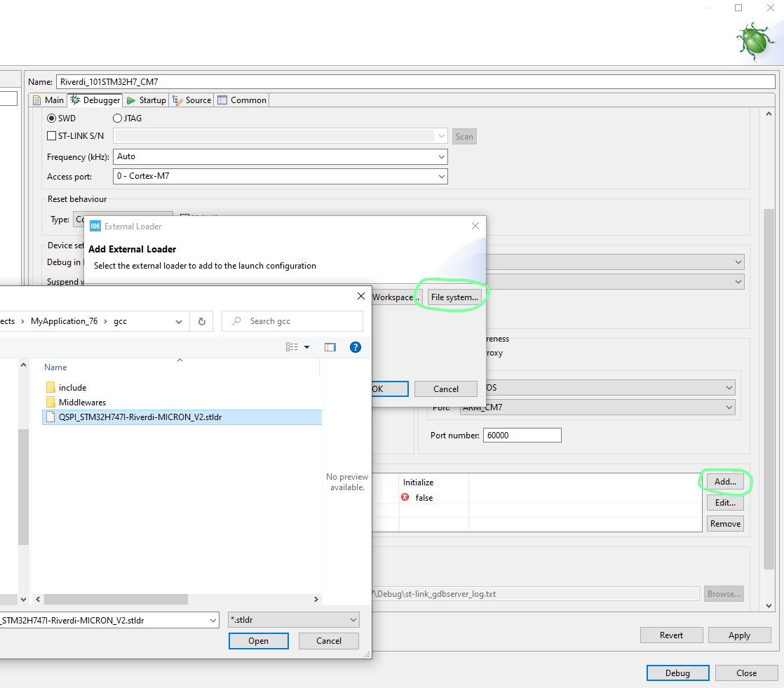This screenshot has width=784, height=688.
Task: Click the green bug debug icon
Action: tap(755, 41)
